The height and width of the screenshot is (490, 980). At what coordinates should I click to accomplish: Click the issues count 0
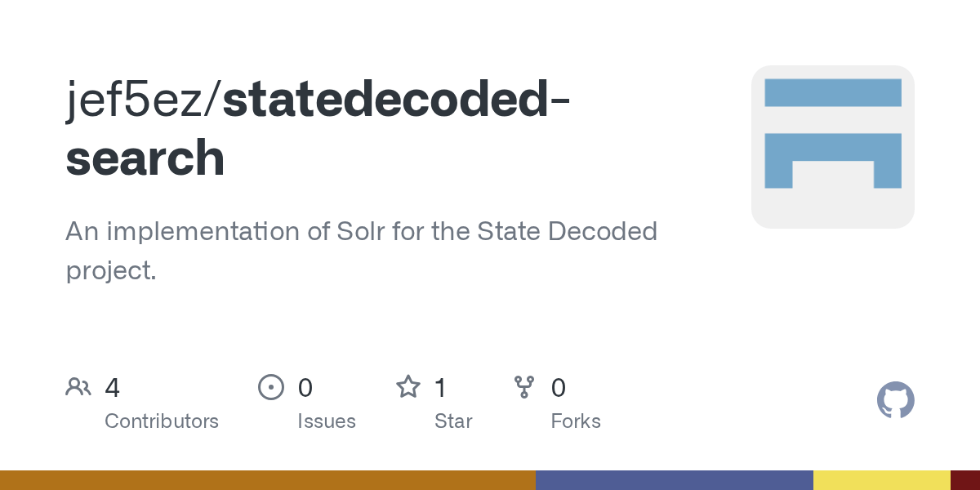click(x=305, y=387)
